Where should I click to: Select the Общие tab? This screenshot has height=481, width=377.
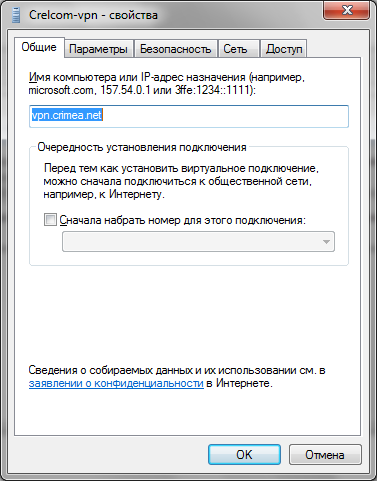click(39, 47)
